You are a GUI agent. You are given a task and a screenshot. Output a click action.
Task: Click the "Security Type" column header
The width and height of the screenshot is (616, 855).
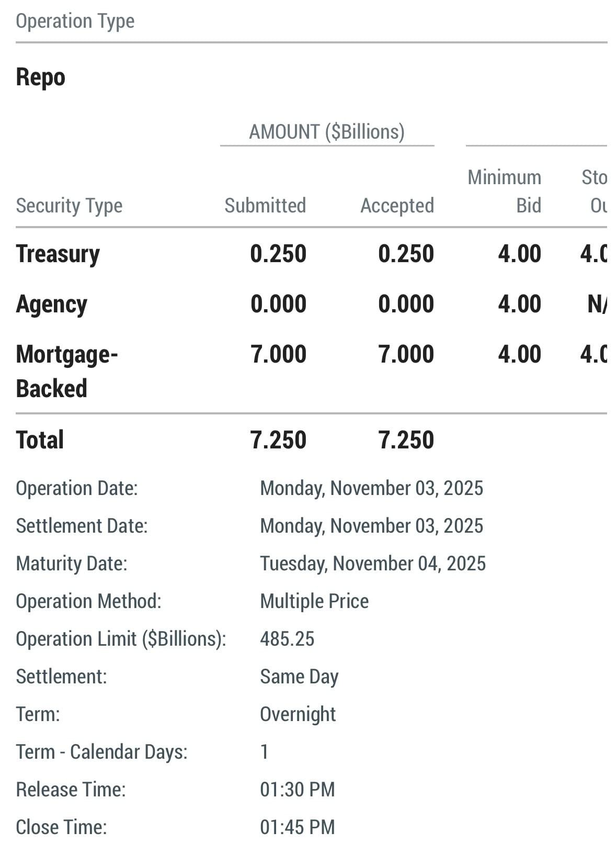coord(69,206)
